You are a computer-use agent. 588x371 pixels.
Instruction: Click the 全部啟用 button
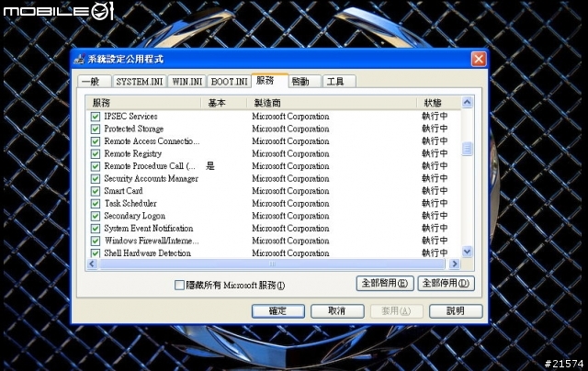[385, 284]
